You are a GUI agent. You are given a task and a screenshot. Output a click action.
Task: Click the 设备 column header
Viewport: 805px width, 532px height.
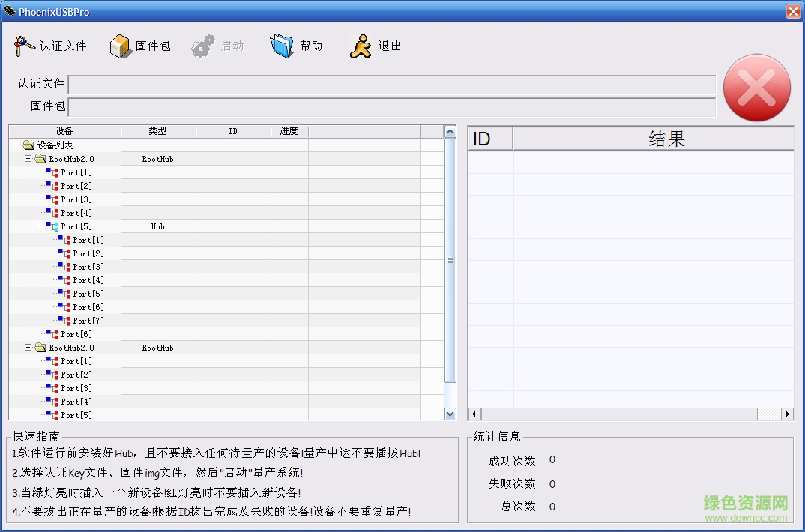coord(64,130)
